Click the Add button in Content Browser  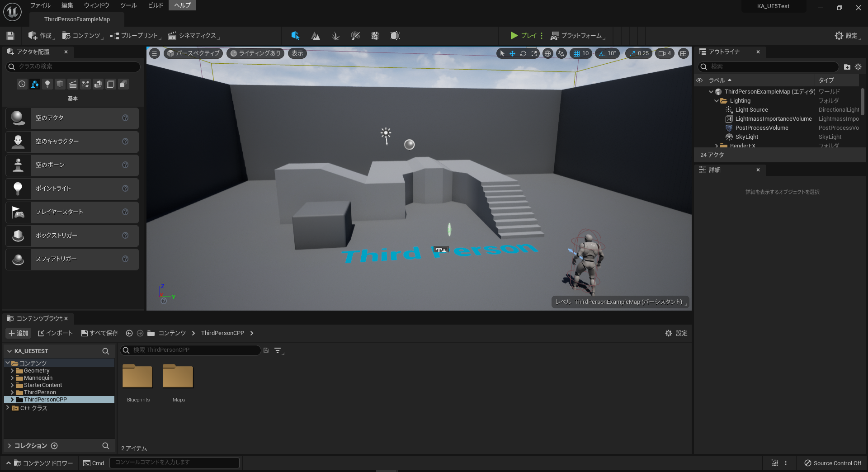tap(19, 333)
